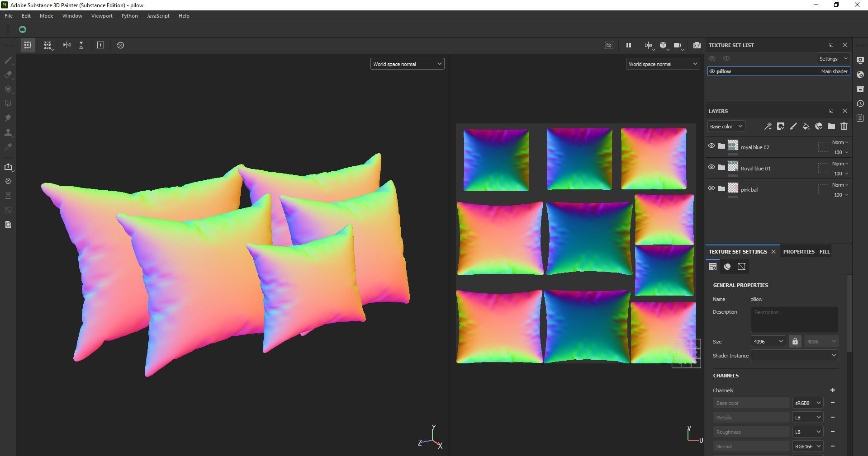Click the reload resources icon at sidebar bottom
The width and height of the screenshot is (868, 456).
coord(8,225)
